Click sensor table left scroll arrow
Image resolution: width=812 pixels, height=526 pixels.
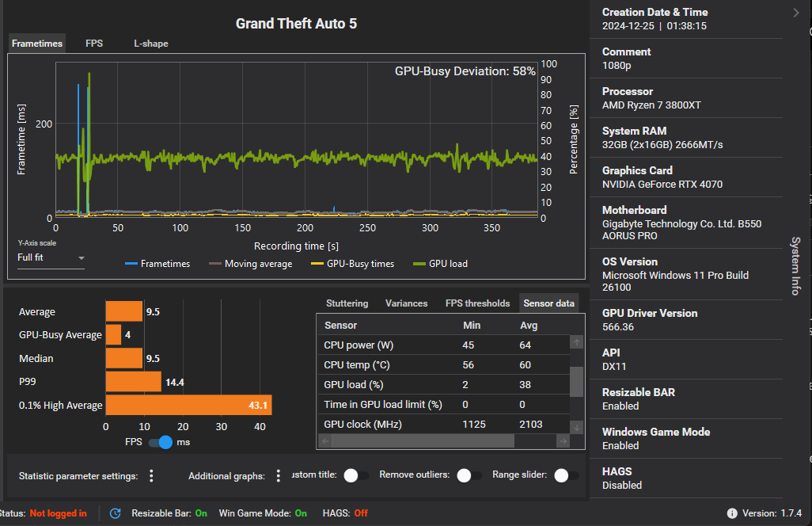pyautogui.click(x=325, y=441)
